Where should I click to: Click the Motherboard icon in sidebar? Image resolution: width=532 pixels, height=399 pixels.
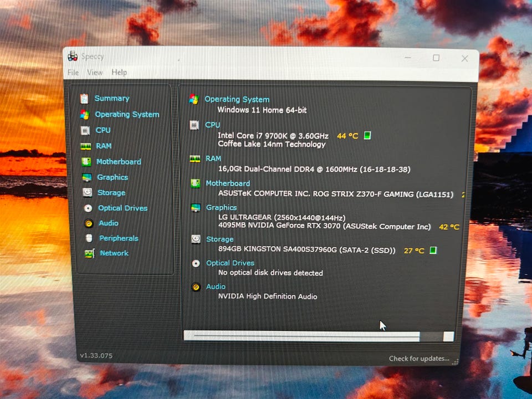(x=86, y=162)
